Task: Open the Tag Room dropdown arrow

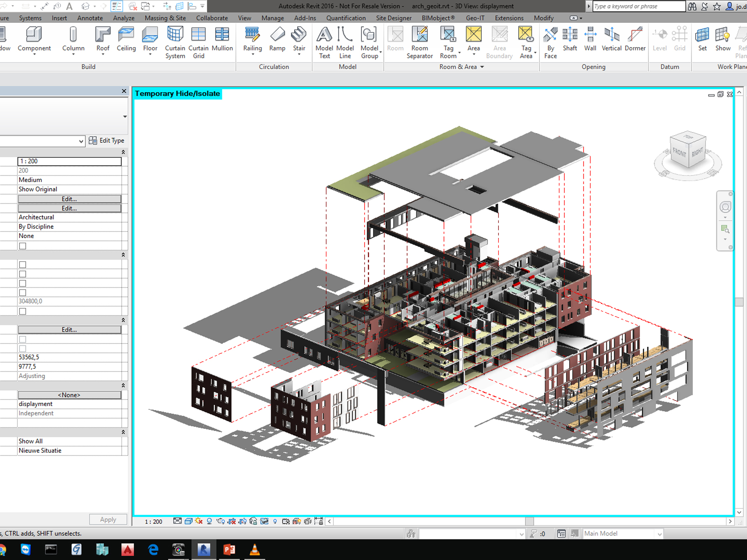Action: coord(459,52)
